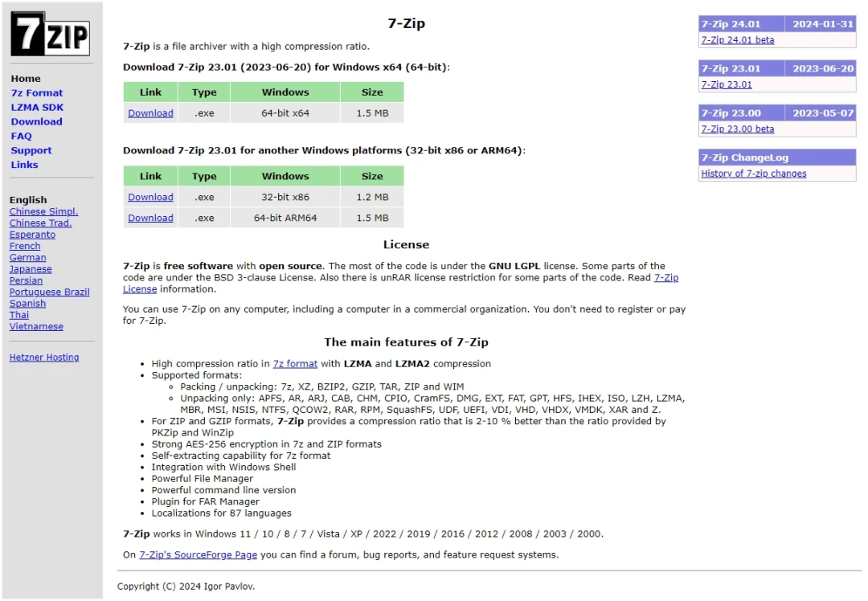Screen dimensions: 868x601
Task: Go to the 7z Format page
Action: [36, 93]
